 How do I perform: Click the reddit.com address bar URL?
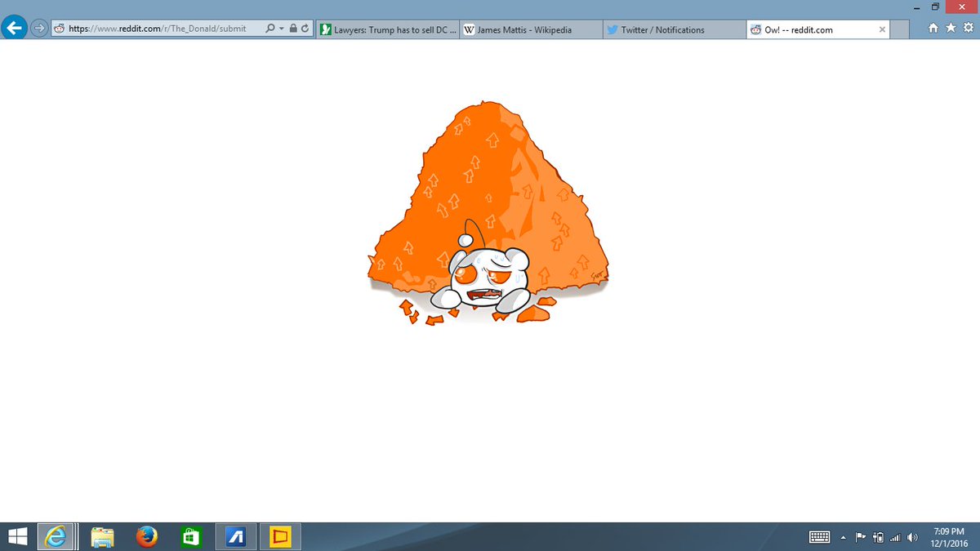(x=158, y=29)
